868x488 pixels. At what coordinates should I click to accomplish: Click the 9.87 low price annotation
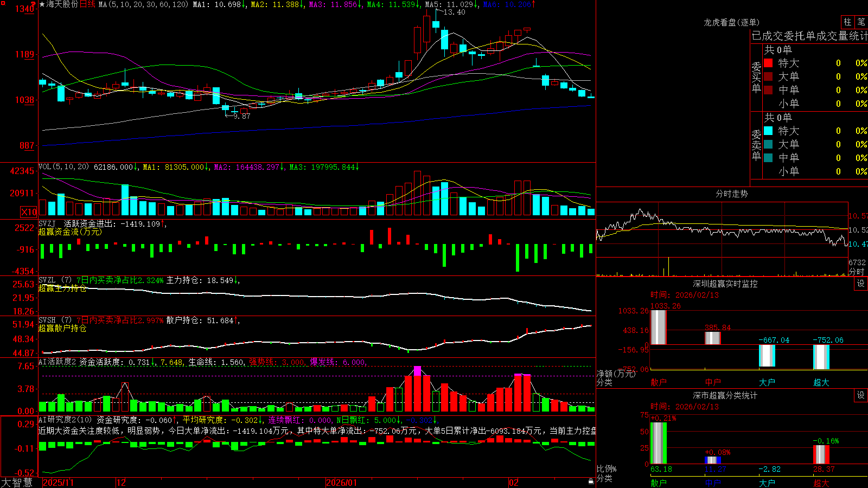coord(242,116)
